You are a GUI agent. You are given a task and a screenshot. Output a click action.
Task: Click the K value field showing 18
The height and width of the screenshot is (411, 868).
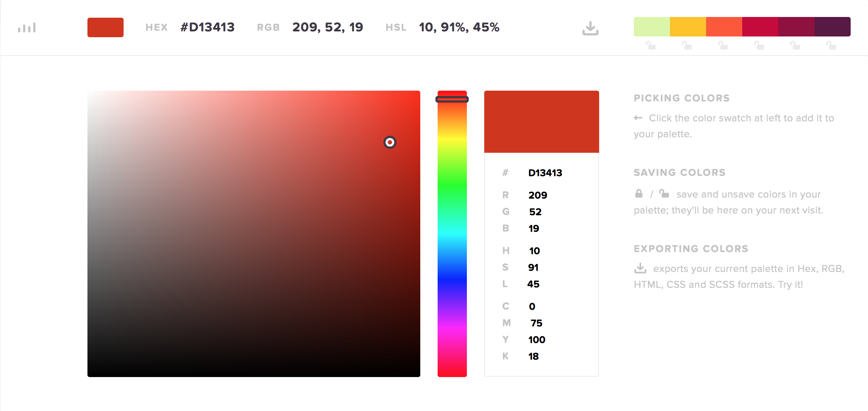pyautogui.click(x=533, y=356)
